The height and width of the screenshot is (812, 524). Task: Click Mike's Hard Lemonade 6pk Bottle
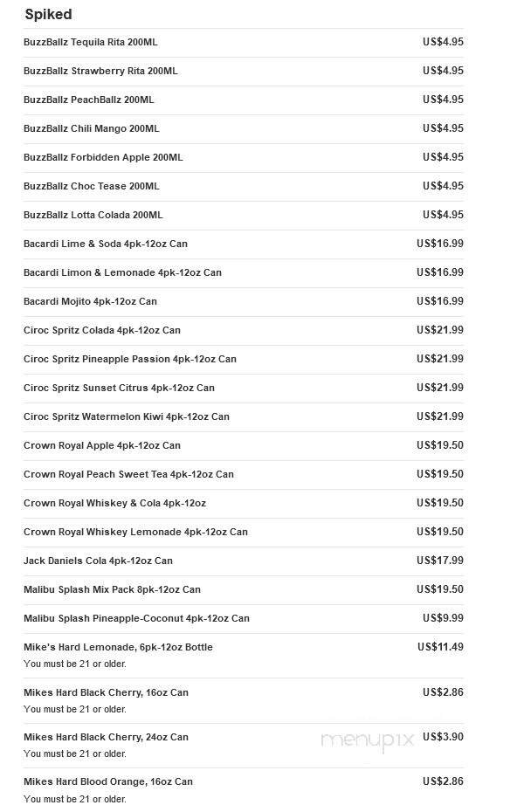click(118, 647)
